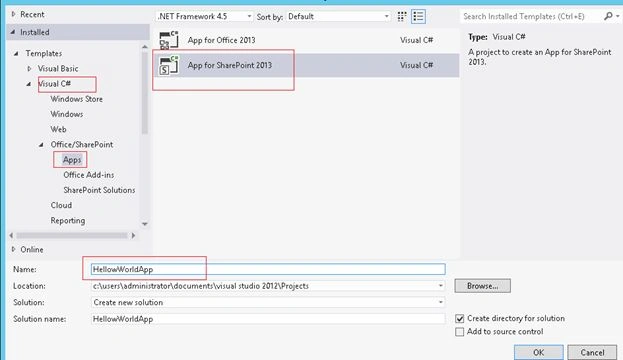Collapse the Templates node
Screen dimensions: 623x360
(16, 53)
